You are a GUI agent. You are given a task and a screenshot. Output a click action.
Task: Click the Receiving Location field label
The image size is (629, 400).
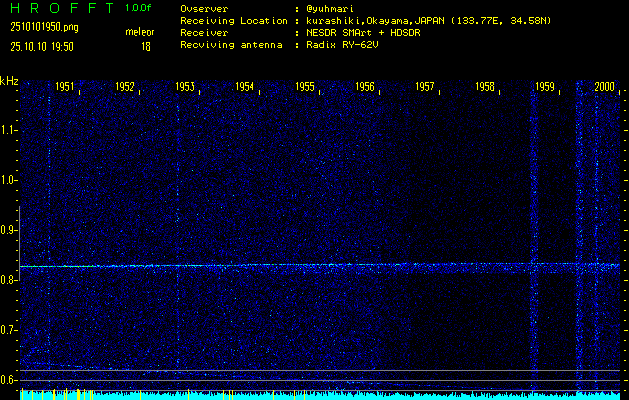click(x=234, y=21)
